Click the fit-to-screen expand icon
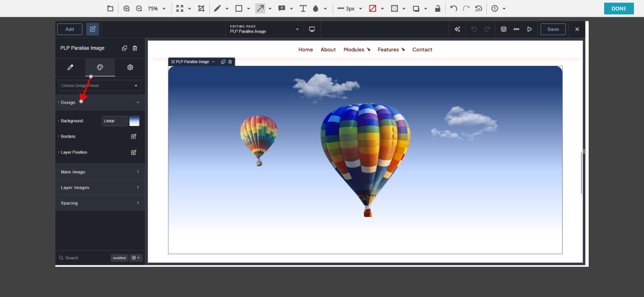The width and height of the screenshot is (644, 297). pos(180,8)
